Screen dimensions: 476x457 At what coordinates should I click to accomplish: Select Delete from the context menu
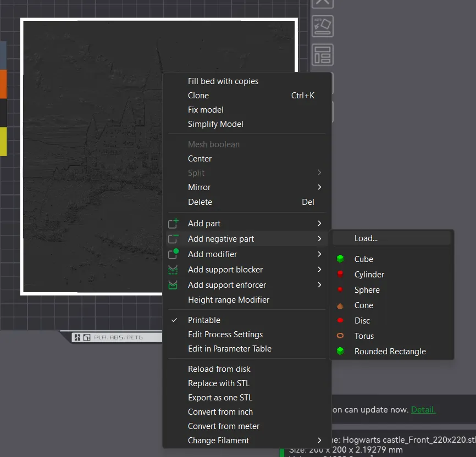click(x=247, y=202)
